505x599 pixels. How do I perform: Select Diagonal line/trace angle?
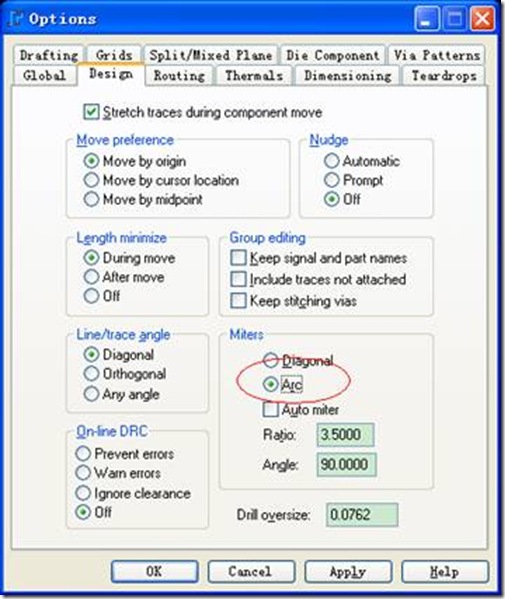click(x=91, y=355)
